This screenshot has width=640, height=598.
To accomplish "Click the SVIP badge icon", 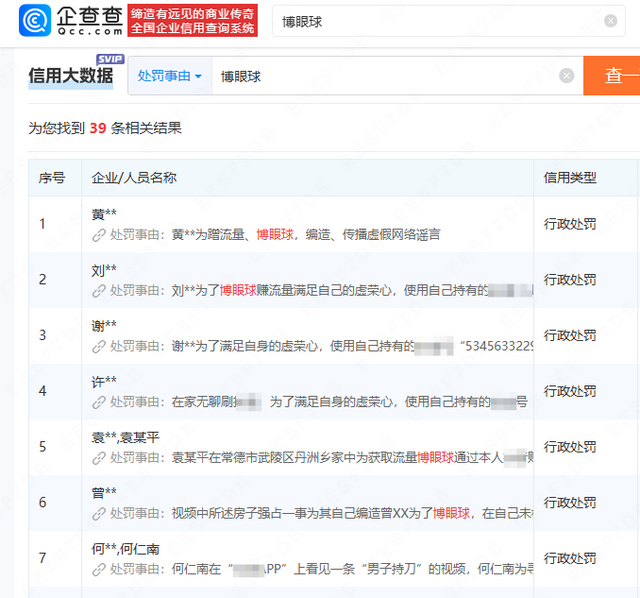I will click(110, 59).
